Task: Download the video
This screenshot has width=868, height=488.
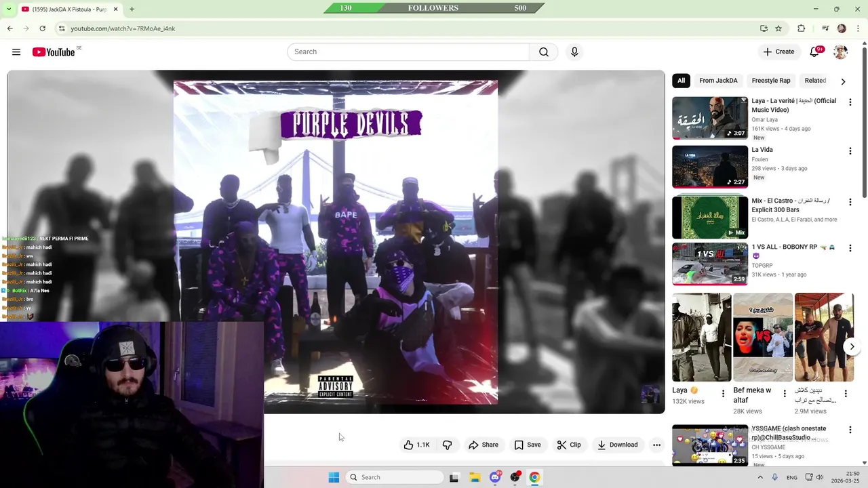Action: click(x=617, y=445)
